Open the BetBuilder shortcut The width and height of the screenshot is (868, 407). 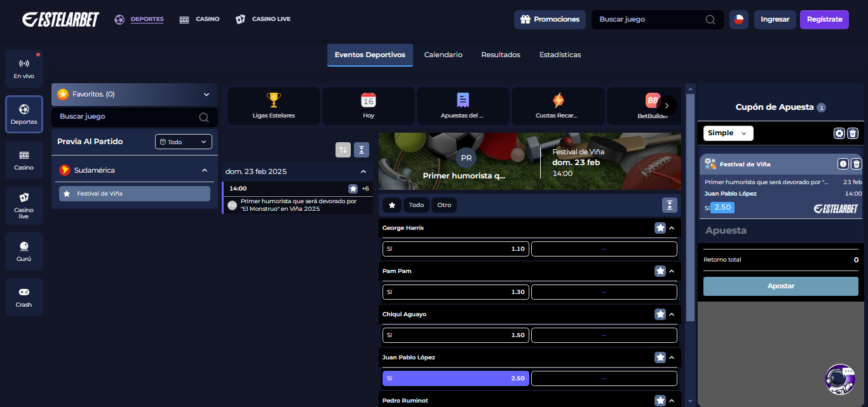tap(643, 105)
